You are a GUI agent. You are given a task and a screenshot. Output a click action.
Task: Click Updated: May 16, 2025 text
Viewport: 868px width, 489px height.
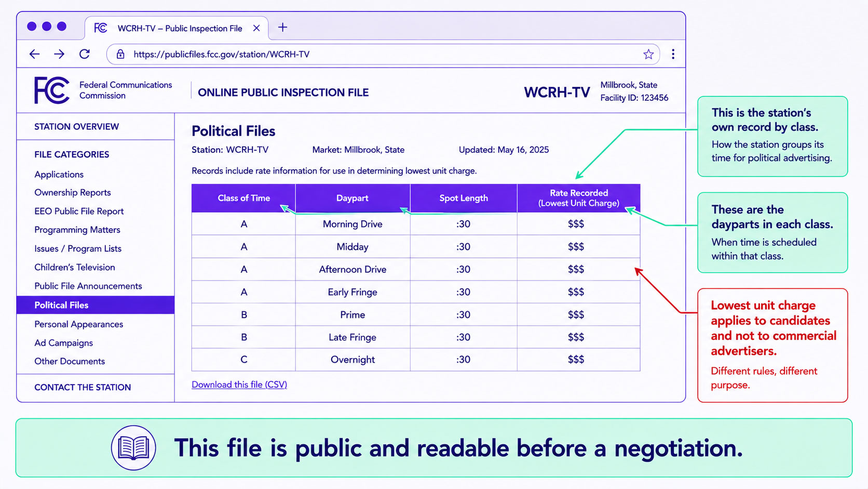pos(504,150)
